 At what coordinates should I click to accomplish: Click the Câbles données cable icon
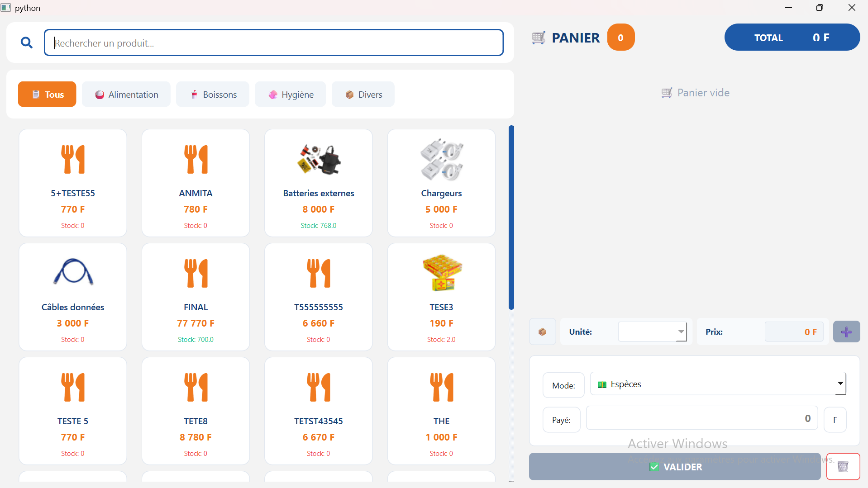(x=73, y=272)
